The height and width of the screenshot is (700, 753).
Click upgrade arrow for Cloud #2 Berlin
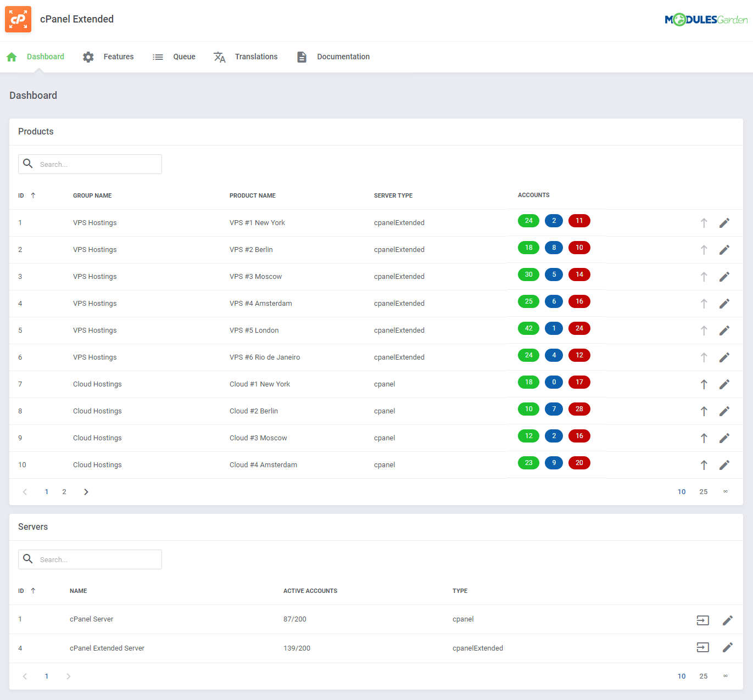pyautogui.click(x=704, y=411)
